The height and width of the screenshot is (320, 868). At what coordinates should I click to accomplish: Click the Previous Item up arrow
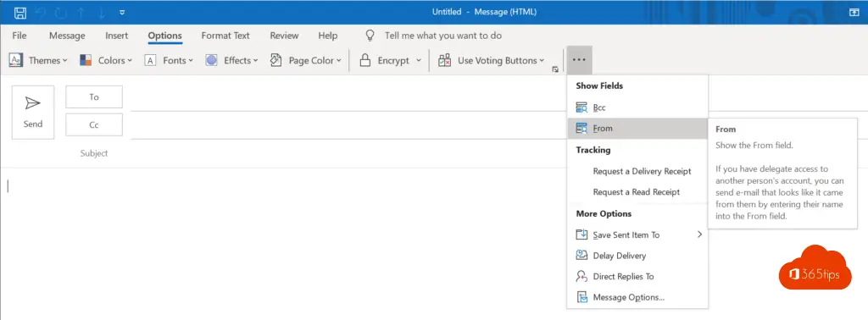coord(81,12)
